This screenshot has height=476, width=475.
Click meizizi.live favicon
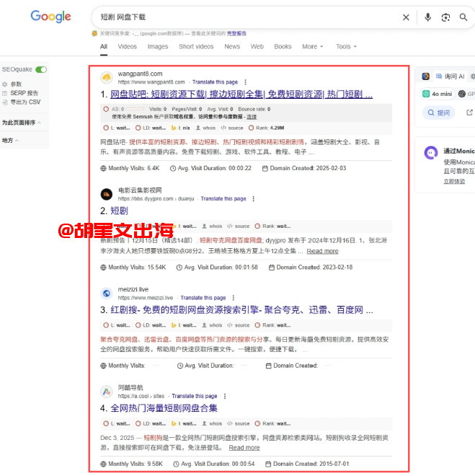click(x=107, y=294)
